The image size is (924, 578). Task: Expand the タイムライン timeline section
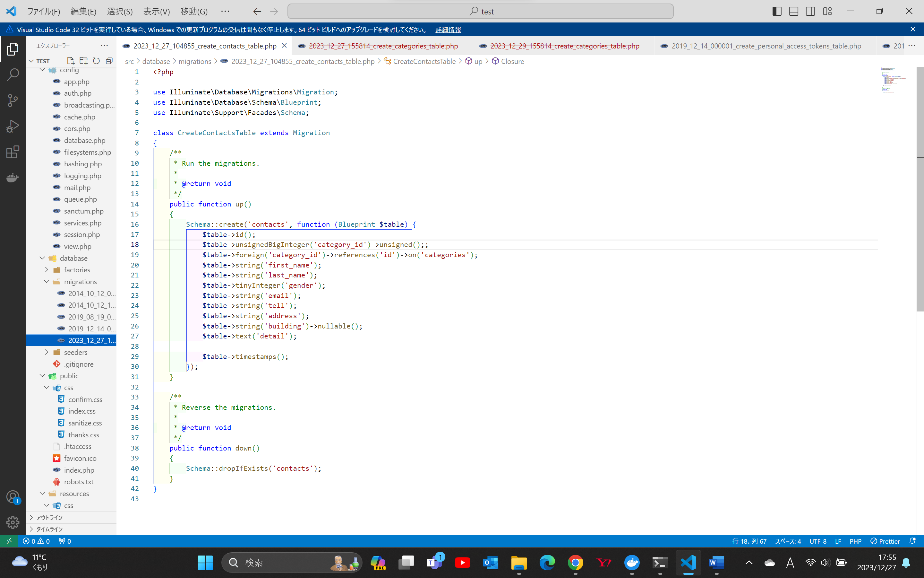pos(71,529)
